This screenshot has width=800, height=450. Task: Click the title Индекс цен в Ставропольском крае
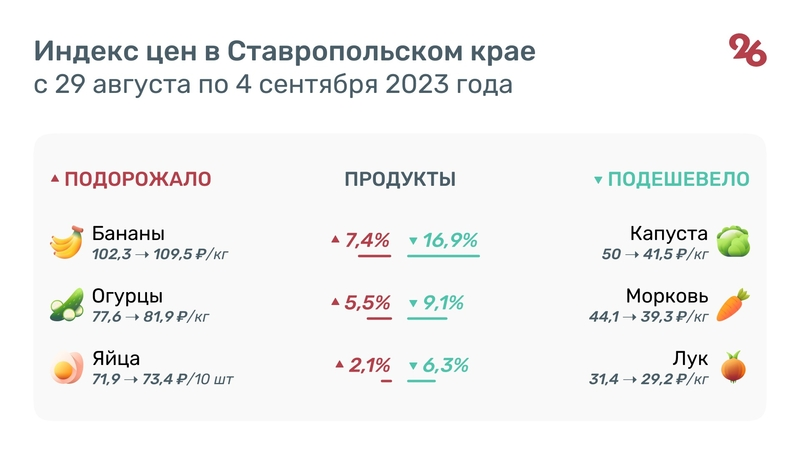click(285, 50)
